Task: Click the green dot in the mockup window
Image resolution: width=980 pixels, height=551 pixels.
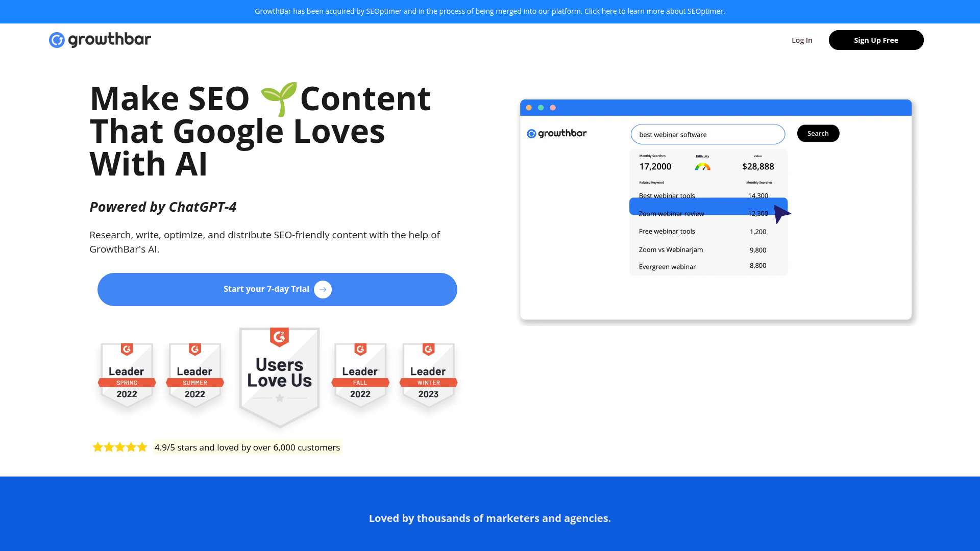Action: click(x=541, y=107)
